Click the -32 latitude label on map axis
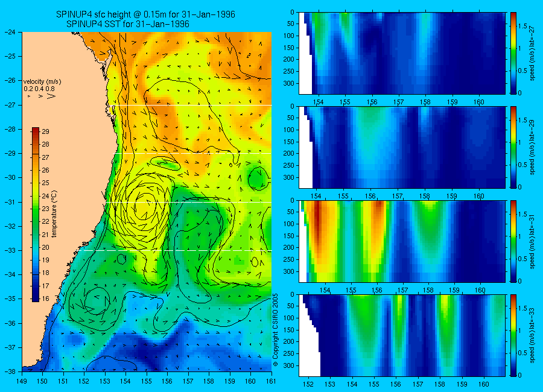 (10, 226)
